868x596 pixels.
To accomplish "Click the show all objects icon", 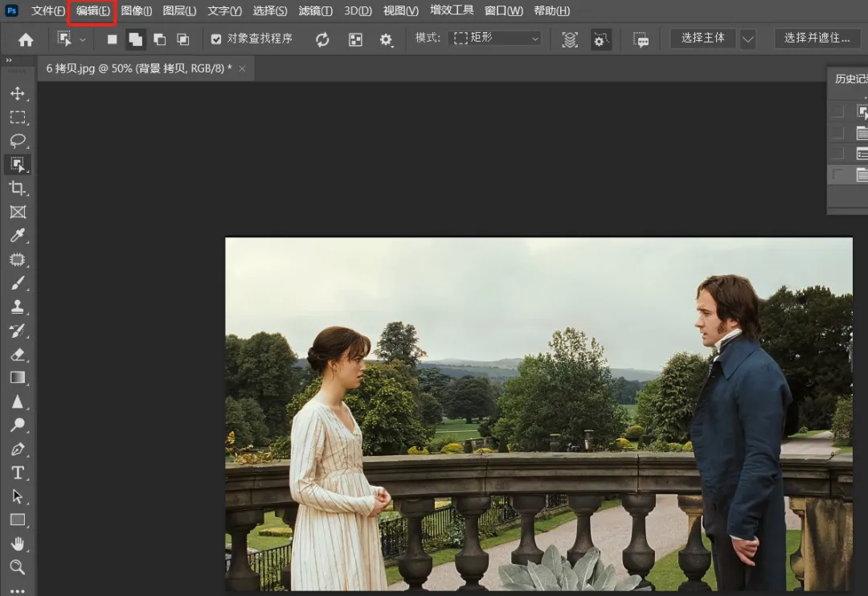I will (x=355, y=39).
